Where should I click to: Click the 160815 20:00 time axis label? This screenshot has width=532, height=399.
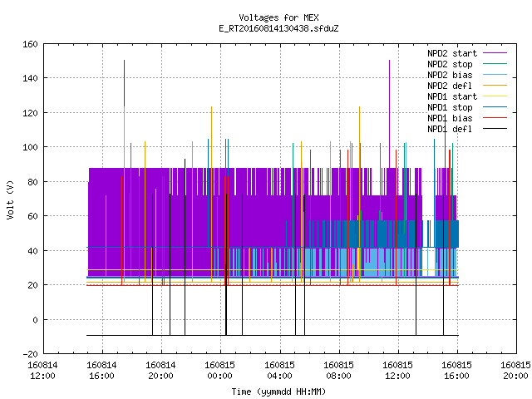(515, 371)
